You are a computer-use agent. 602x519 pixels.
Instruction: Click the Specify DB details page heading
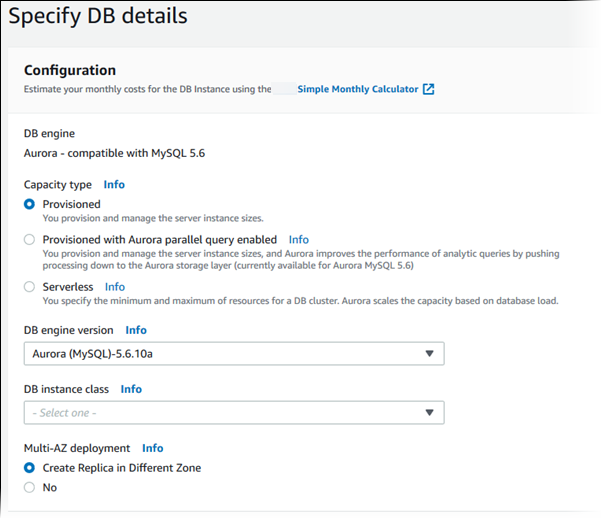98,17
